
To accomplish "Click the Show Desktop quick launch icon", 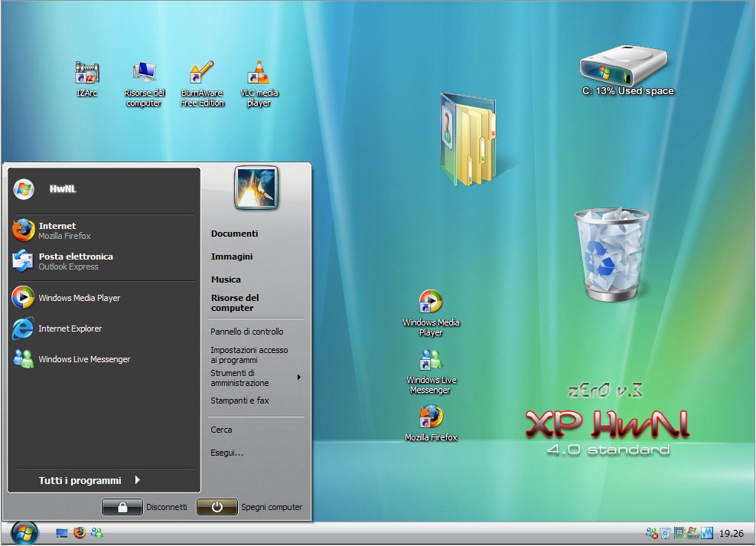I will [x=62, y=533].
